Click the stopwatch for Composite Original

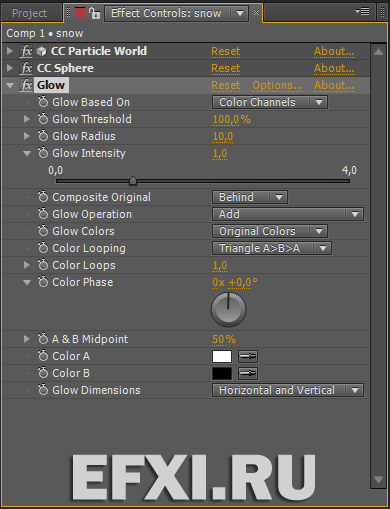43,197
